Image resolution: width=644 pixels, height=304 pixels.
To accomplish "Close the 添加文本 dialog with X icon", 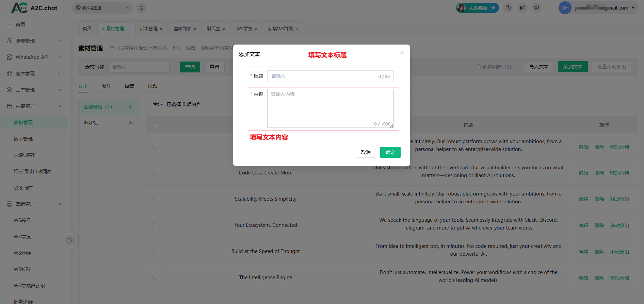I will tap(402, 52).
